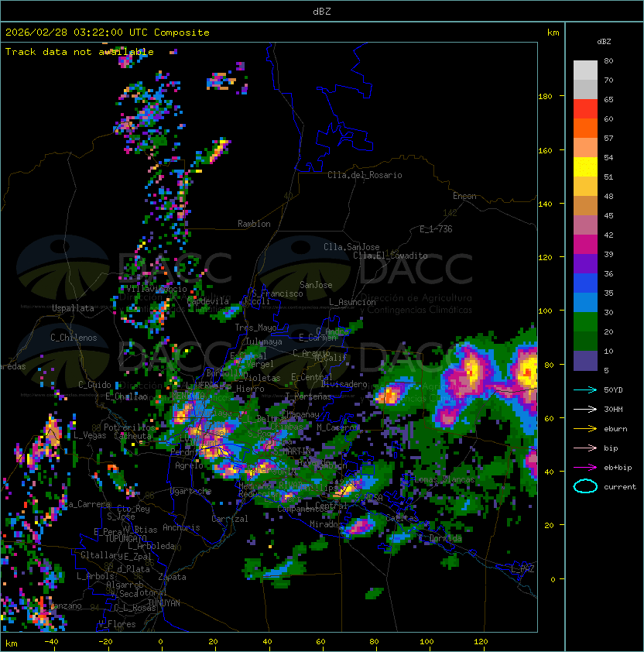Image resolution: width=644 pixels, height=652 pixels.
Task: Click the 'Villavicencio' map label
Action: tap(156, 289)
